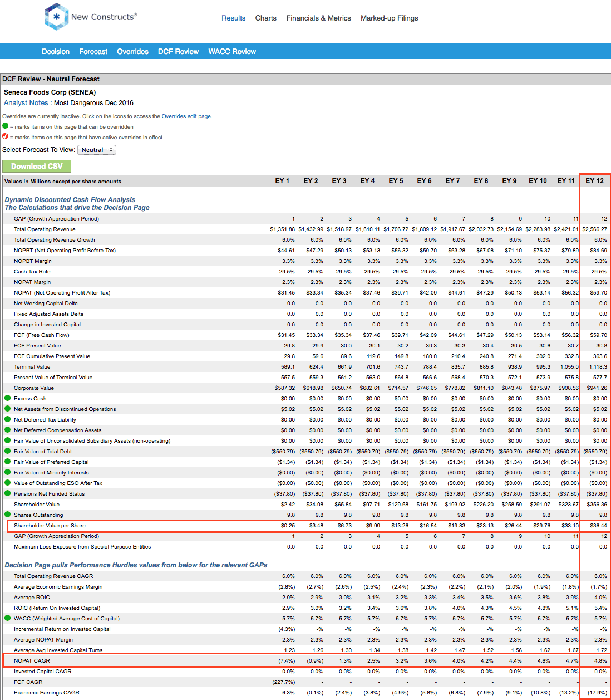The height and width of the screenshot is (700, 611).
Task: Click the EY 12 share value $36.44
Action: 599,526
